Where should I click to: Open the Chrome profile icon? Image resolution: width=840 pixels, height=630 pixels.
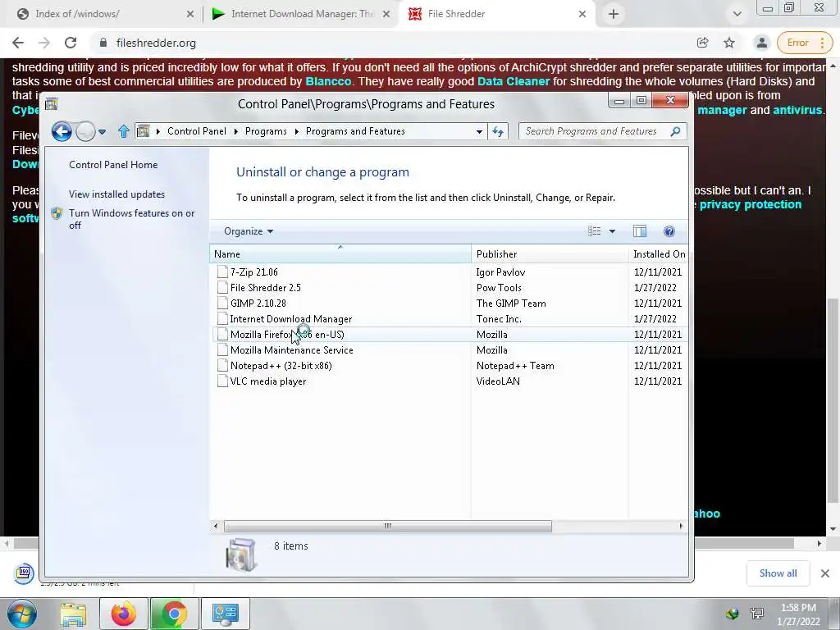(x=762, y=43)
